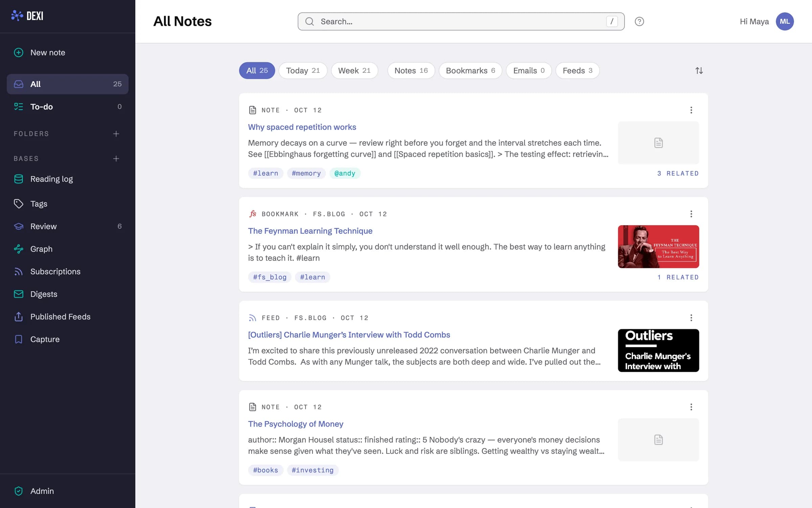Select the Emails filter tab

[x=529, y=70]
